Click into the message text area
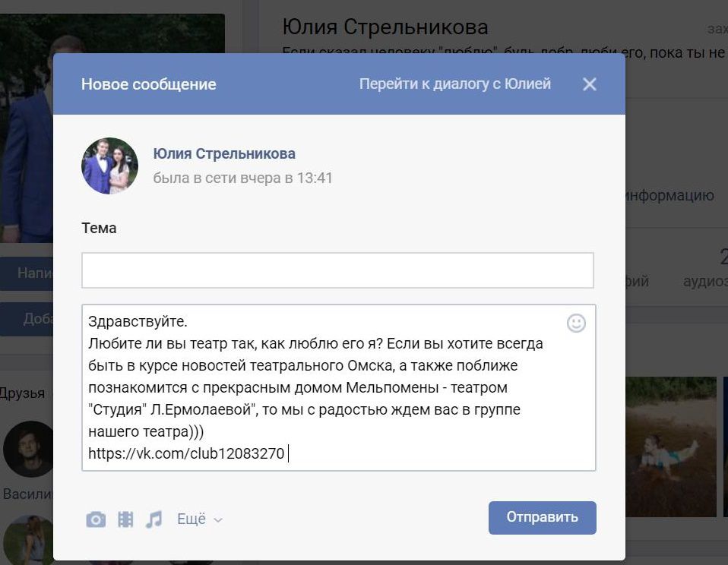The height and width of the screenshot is (565, 728). 338,387
